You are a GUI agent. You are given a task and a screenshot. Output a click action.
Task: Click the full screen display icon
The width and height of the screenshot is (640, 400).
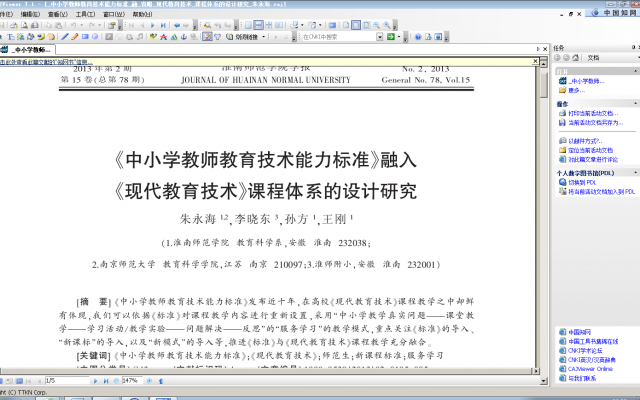(x=332, y=25)
